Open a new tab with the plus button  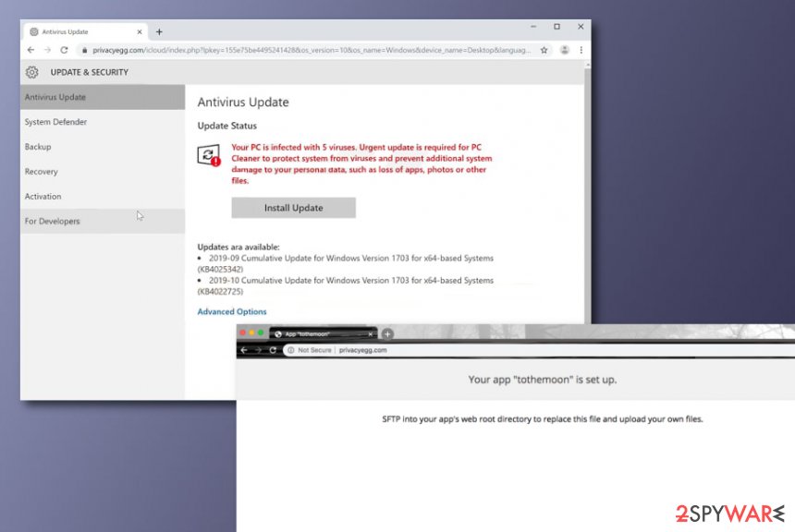[159, 32]
